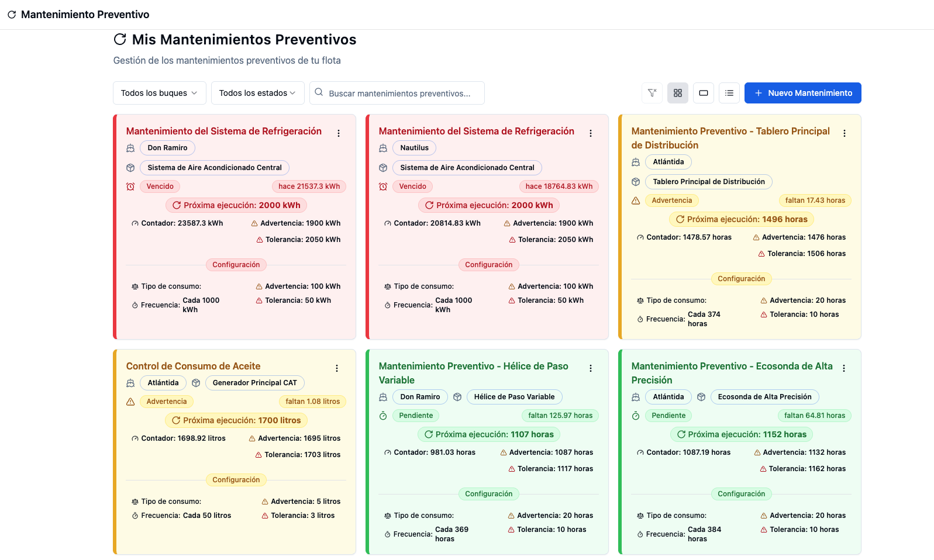
Task: Toggle the grid view layout
Action: click(x=677, y=92)
